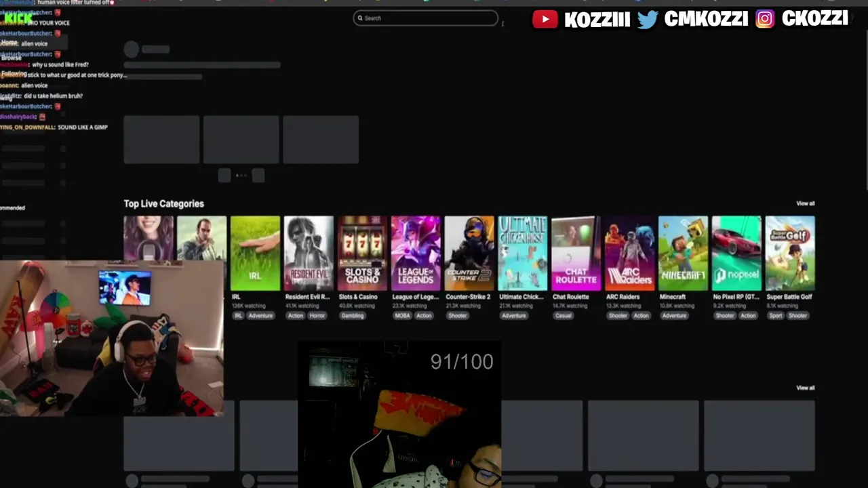Open the Chat Roulette category cover
Image resolution: width=868 pixels, height=488 pixels.
tap(576, 253)
